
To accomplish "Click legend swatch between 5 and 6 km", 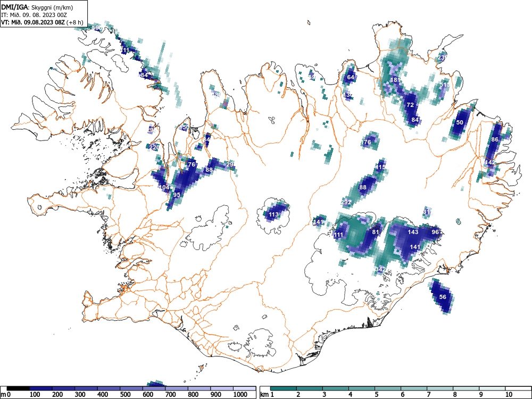I will click(x=388, y=388).
